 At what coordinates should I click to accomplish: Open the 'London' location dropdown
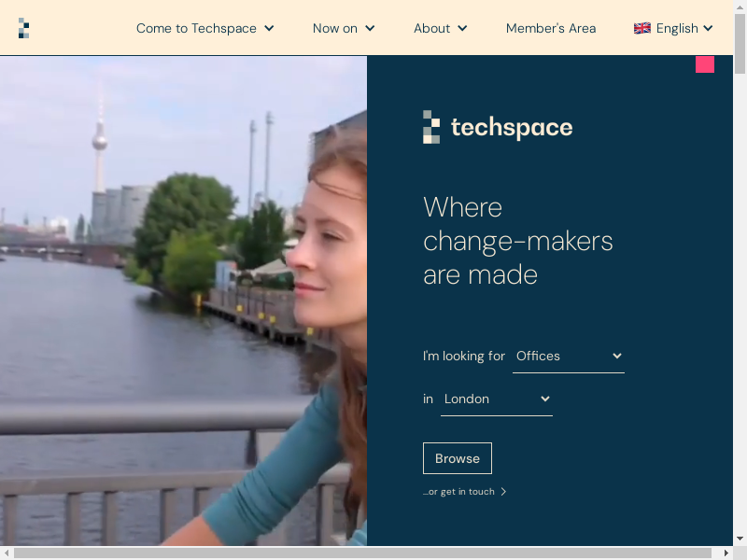pos(496,399)
